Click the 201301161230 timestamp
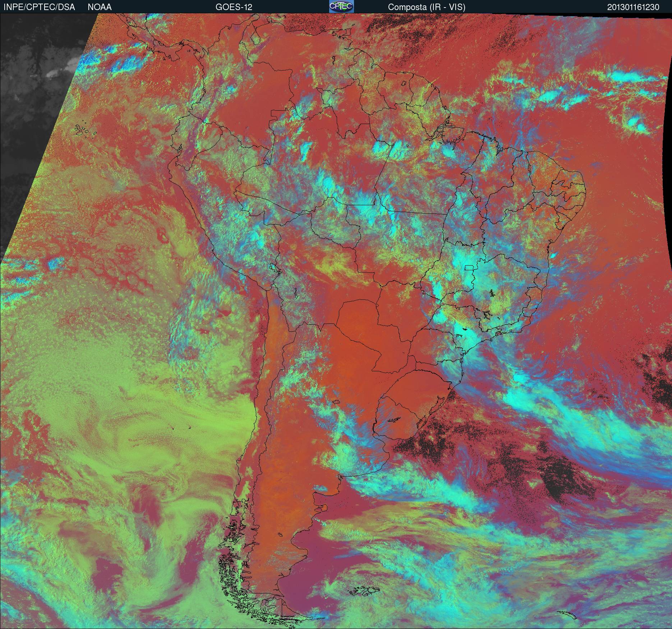This screenshot has width=672, height=629. click(633, 7)
